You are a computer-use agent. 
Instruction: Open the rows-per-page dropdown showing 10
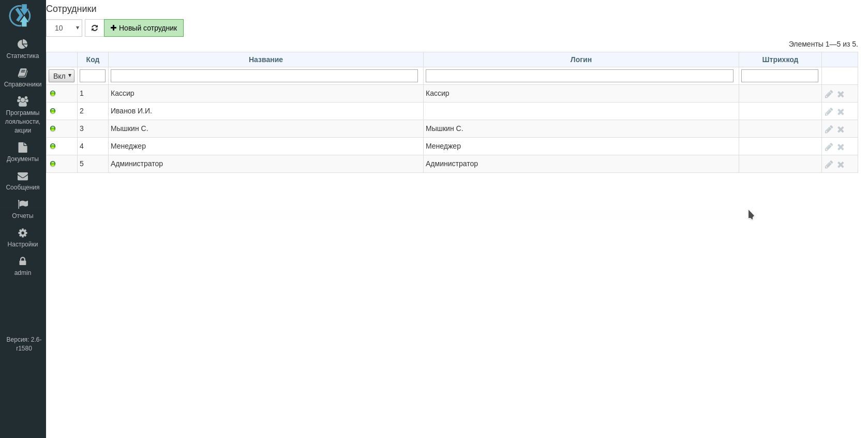point(64,28)
